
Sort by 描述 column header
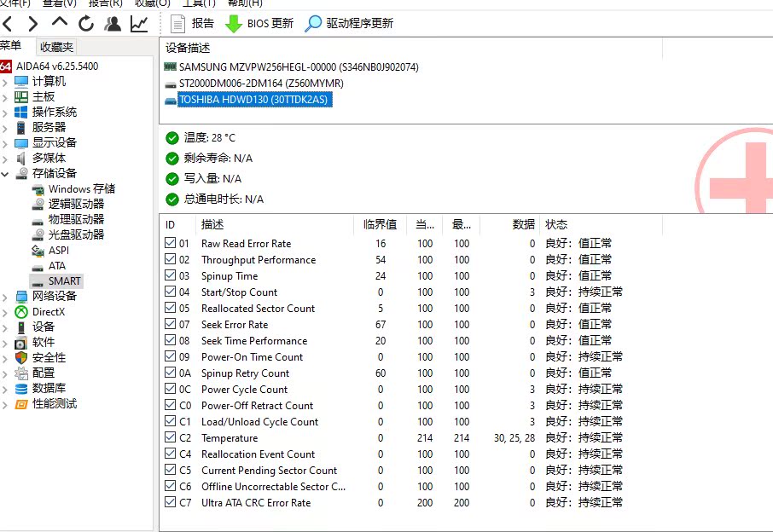coord(275,224)
